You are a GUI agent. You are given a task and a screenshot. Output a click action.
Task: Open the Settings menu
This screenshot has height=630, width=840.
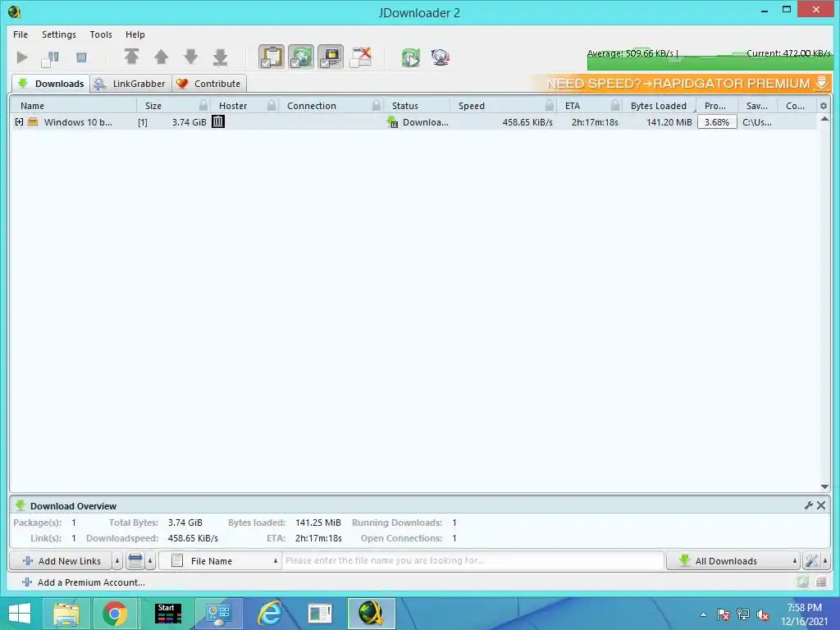coord(59,34)
